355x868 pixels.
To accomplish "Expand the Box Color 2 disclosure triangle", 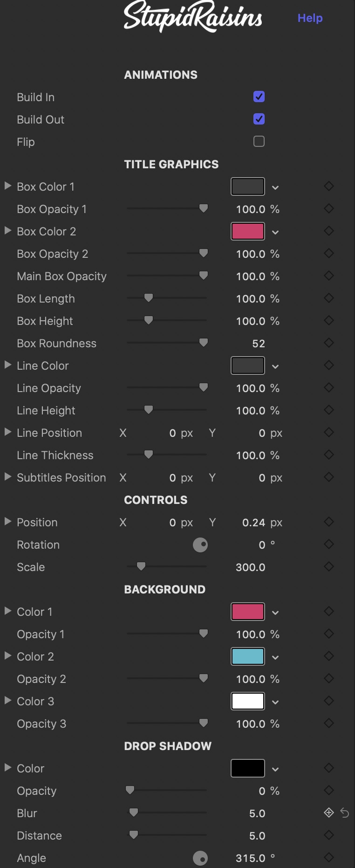I will coord(7,231).
